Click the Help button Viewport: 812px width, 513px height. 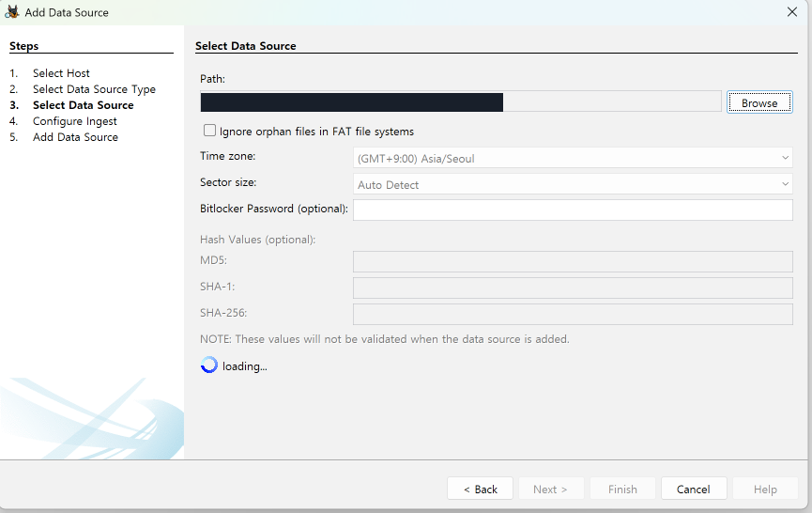click(x=765, y=489)
